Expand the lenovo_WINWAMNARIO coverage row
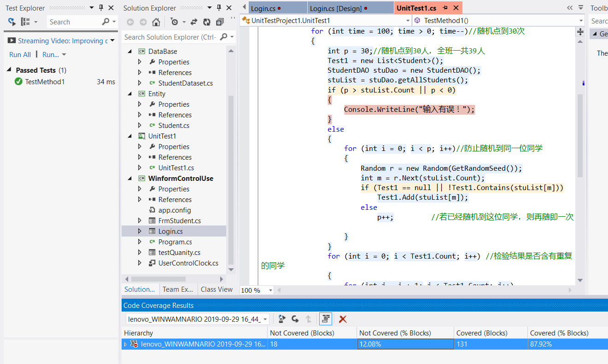 125,344
